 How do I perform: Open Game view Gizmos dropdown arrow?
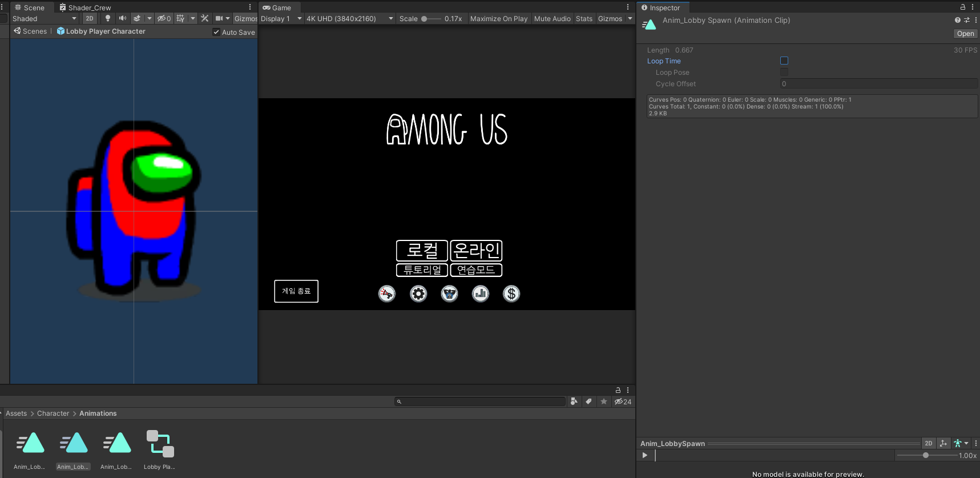(630, 18)
